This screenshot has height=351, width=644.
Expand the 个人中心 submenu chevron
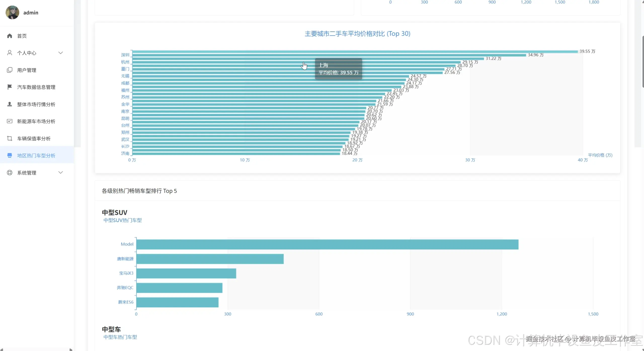point(60,53)
